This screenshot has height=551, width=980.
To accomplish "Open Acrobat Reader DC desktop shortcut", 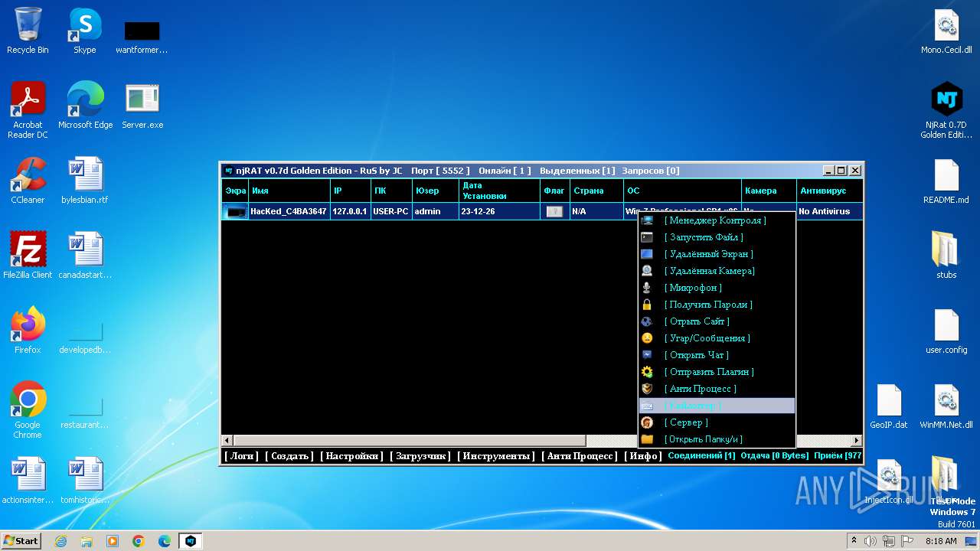I will [x=28, y=111].
